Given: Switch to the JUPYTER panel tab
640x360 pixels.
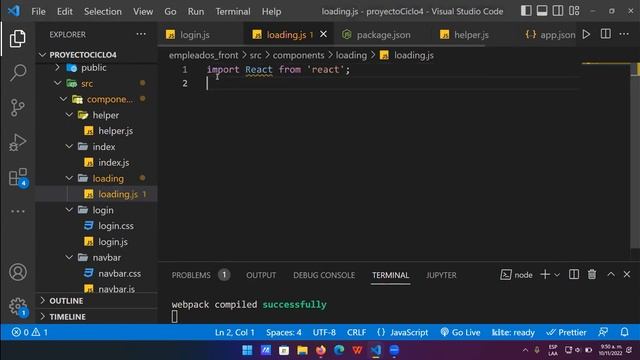Looking at the screenshot, I should coord(441,275).
